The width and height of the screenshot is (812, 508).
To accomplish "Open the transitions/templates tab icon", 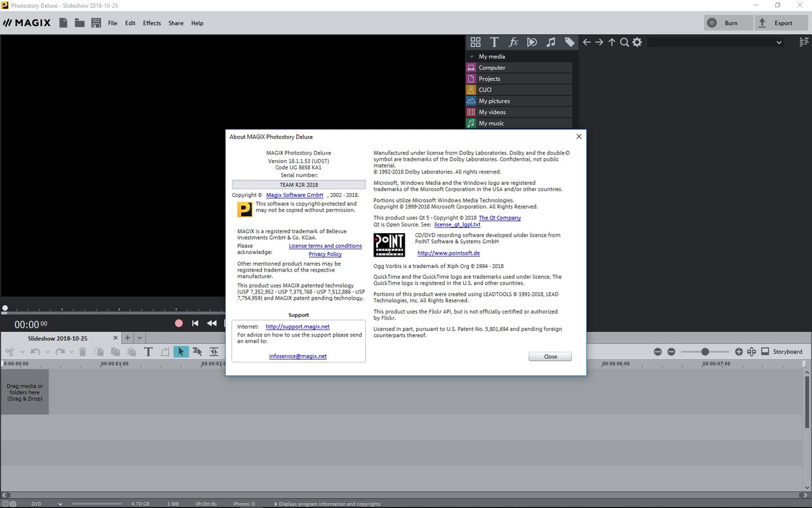I will click(x=532, y=42).
